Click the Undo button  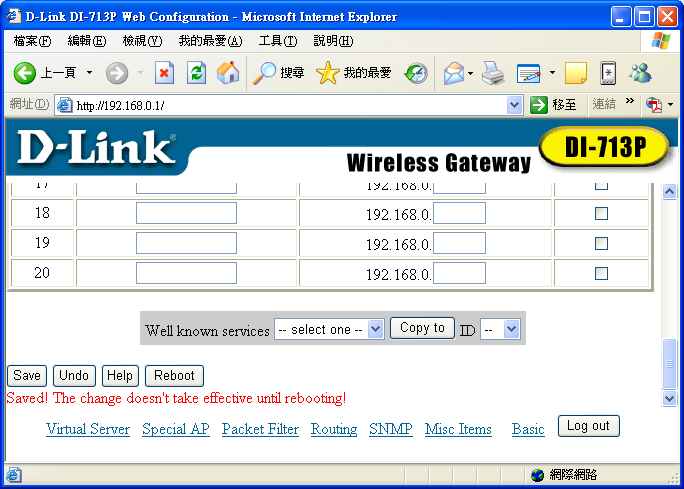74,376
